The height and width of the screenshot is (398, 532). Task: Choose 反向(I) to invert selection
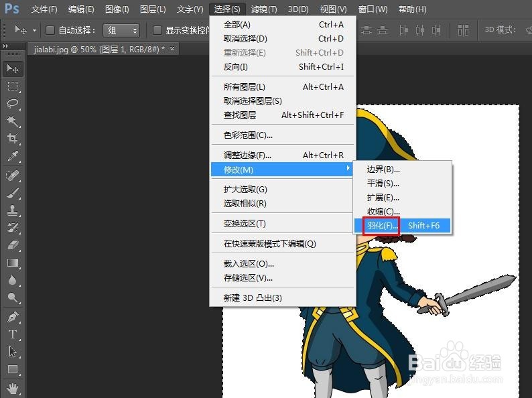coord(283,67)
